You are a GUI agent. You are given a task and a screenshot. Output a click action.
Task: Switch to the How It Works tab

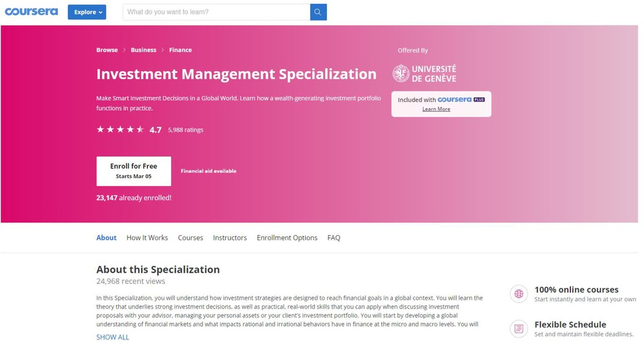click(147, 238)
